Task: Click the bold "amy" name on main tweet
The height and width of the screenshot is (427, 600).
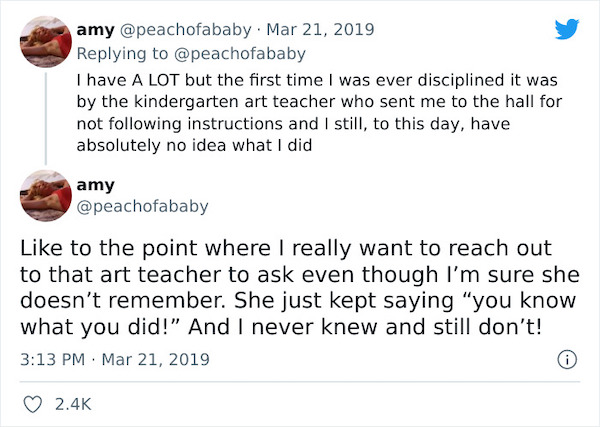Action: [x=96, y=185]
